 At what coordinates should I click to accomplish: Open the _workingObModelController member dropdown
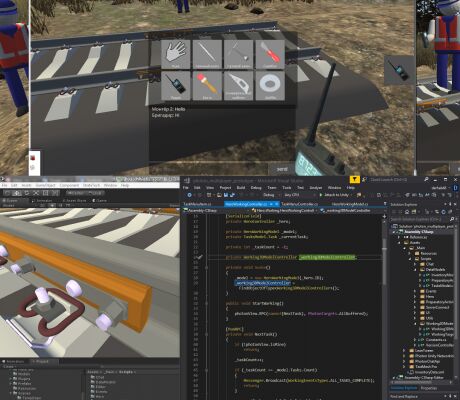[352, 211]
